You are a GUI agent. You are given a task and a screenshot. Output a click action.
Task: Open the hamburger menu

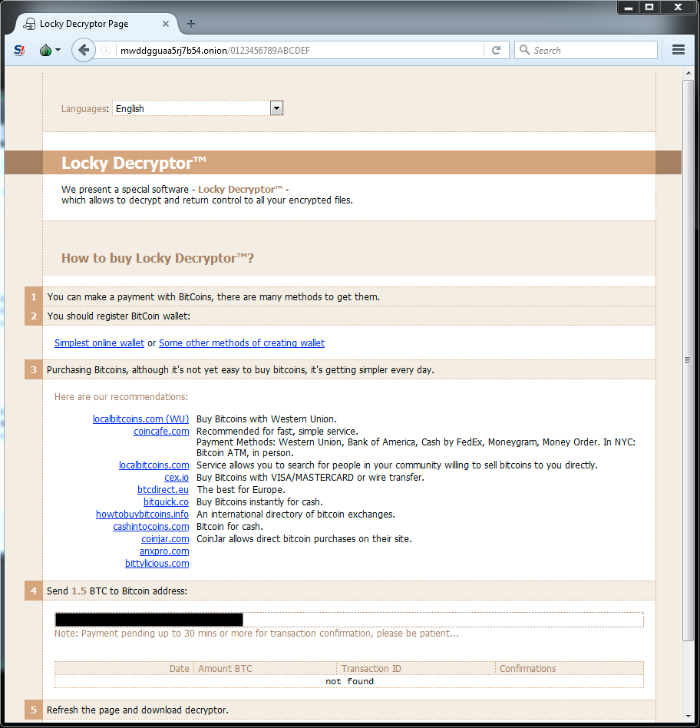679,50
